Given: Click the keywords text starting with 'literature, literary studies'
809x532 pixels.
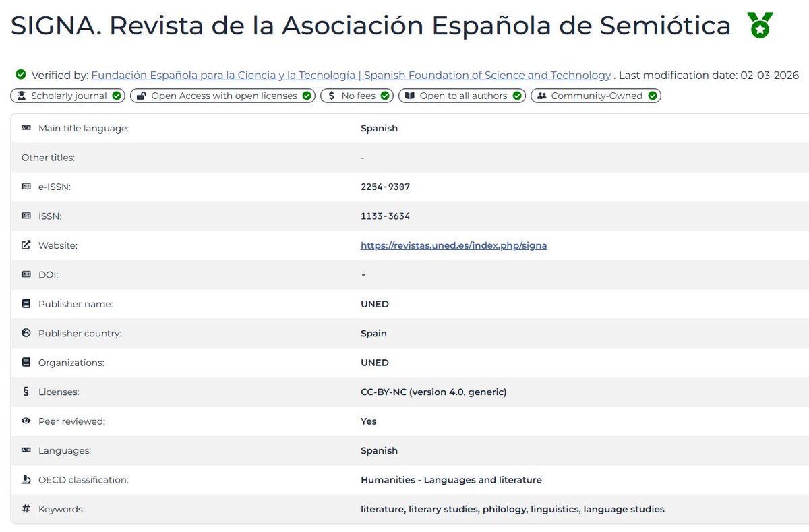Looking at the screenshot, I should pyautogui.click(x=512, y=509).
